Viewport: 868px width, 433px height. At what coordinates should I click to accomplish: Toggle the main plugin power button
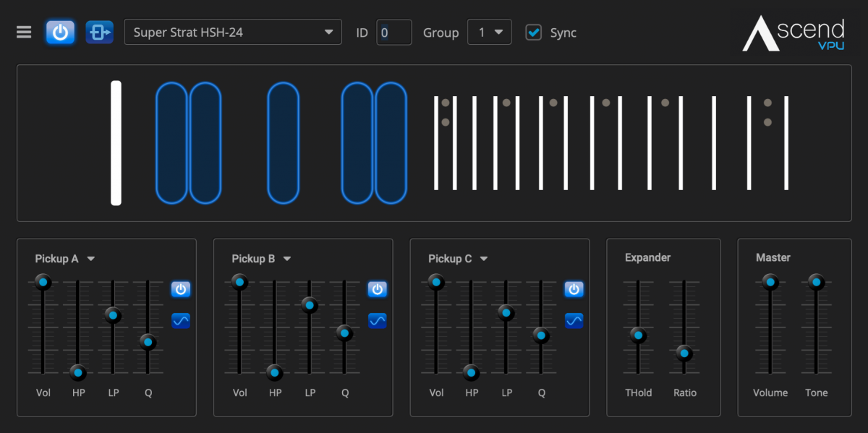point(60,33)
